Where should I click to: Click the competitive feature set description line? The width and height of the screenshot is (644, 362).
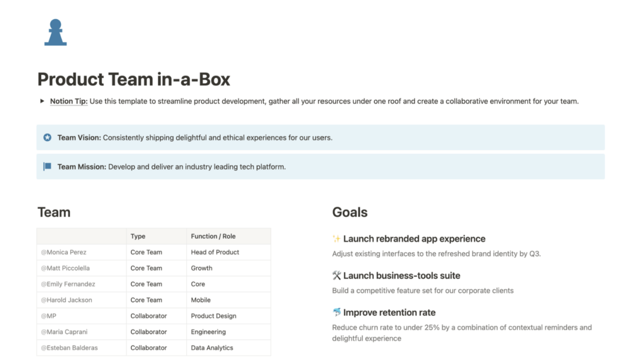tap(423, 290)
